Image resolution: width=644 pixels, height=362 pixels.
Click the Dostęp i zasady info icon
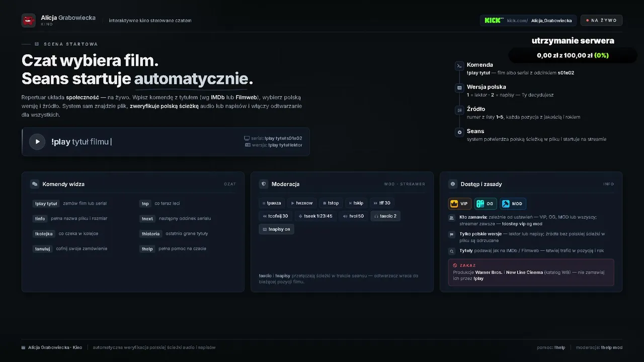point(453,184)
